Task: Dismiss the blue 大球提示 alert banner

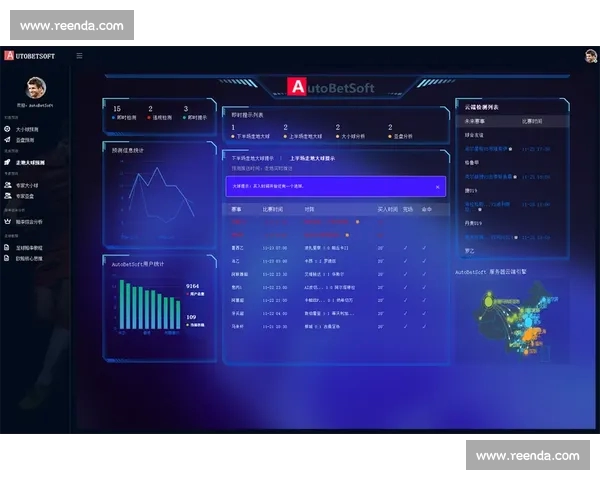Action: [437, 187]
